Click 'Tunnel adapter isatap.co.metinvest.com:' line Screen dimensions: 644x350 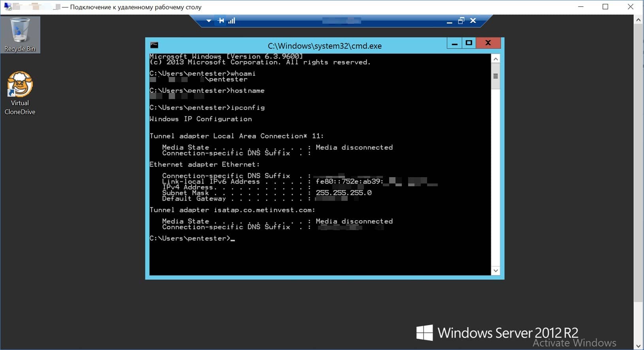232,210
